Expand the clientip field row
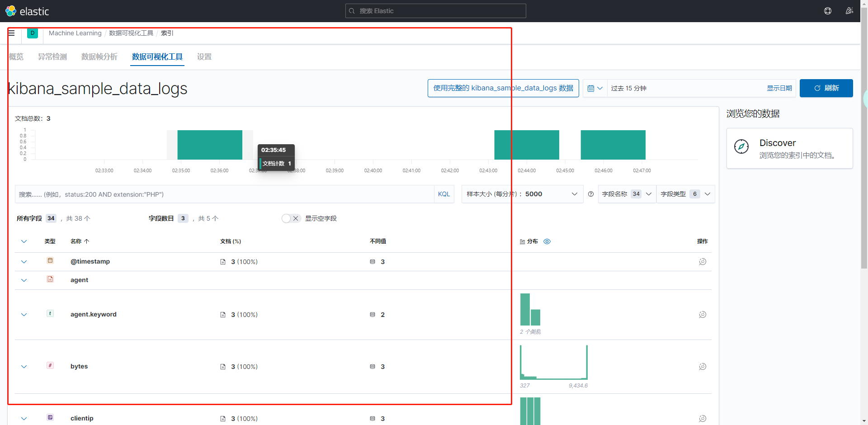Viewport: 868px width, 425px height. [x=24, y=419]
